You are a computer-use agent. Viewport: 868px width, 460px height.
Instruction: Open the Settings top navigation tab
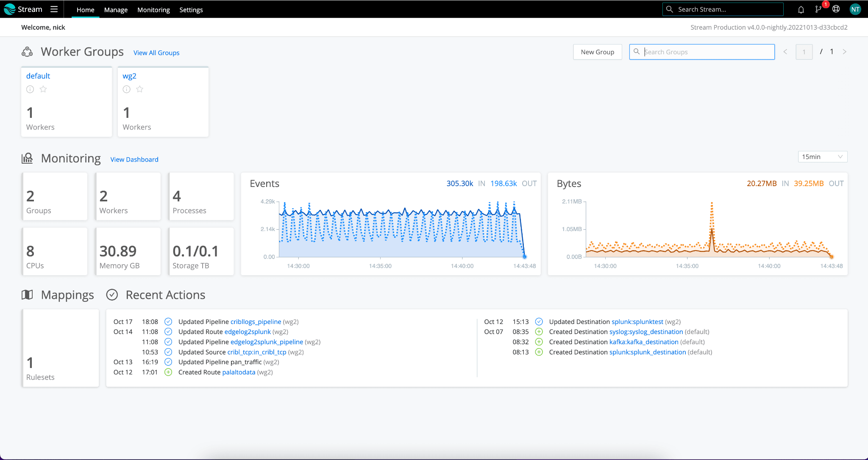(x=191, y=10)
